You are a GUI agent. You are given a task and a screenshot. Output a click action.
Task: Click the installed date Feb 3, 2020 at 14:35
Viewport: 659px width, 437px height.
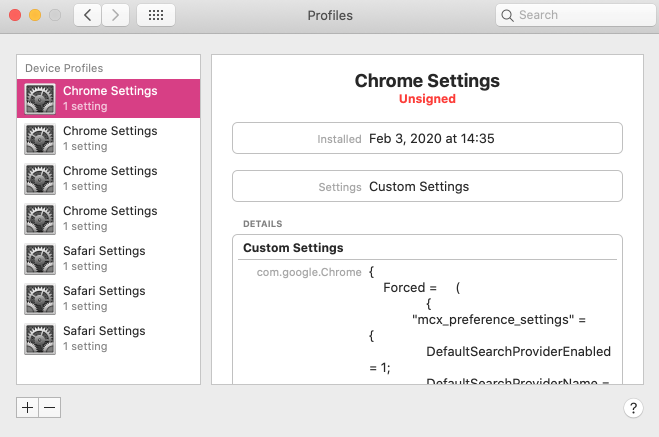[432, 139]
